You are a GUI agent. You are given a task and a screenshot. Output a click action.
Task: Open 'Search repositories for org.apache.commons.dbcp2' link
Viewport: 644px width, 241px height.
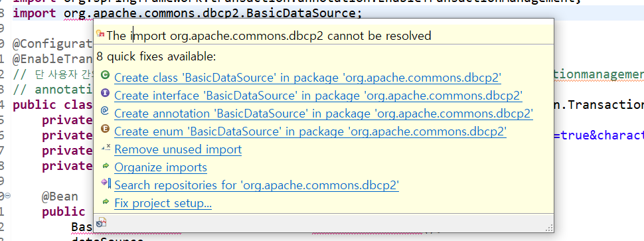pyautogui.click(x=257, y=186)
